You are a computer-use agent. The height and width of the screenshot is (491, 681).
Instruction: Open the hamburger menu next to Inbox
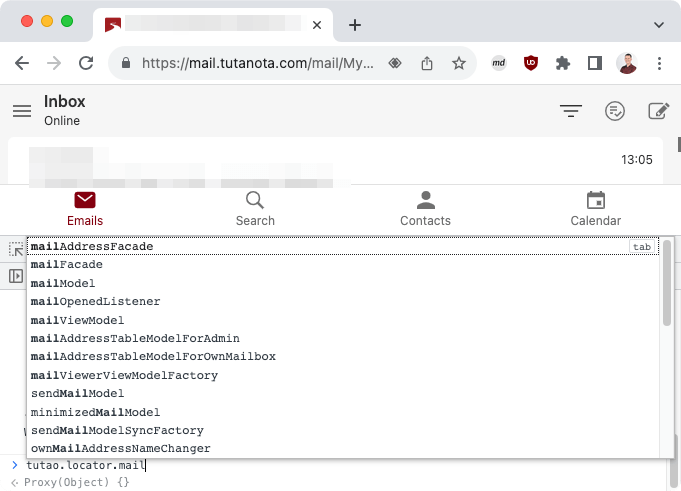tap(22, 111)
